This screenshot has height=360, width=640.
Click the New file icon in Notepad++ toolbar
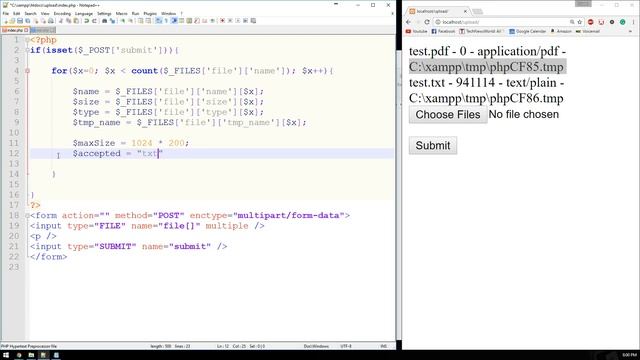pos(6,21)
